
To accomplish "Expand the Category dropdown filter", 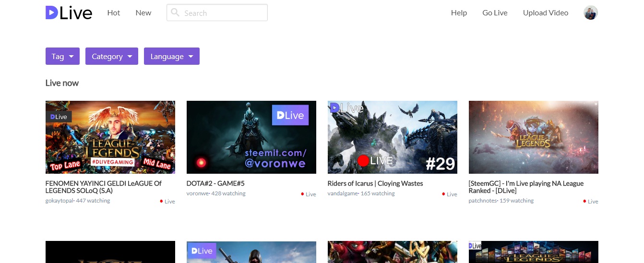I will 112,56.
